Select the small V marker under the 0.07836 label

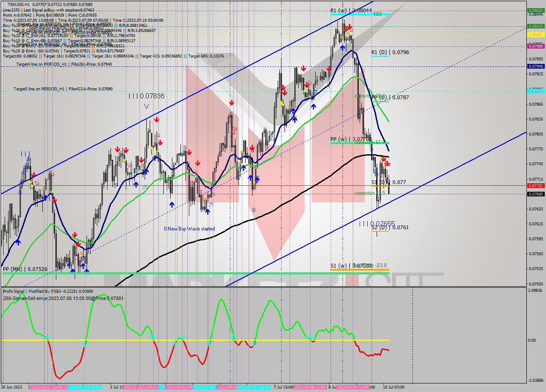click(x=146, y=107)
